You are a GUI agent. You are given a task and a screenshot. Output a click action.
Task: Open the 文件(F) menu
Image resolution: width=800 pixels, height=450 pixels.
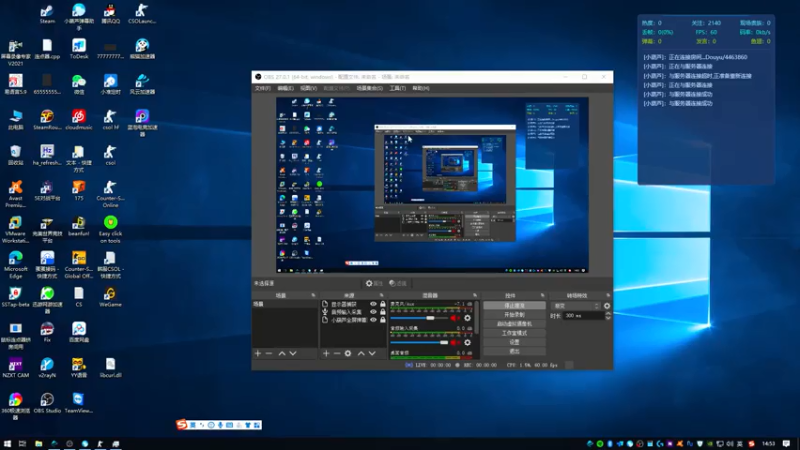click(262, 88)
